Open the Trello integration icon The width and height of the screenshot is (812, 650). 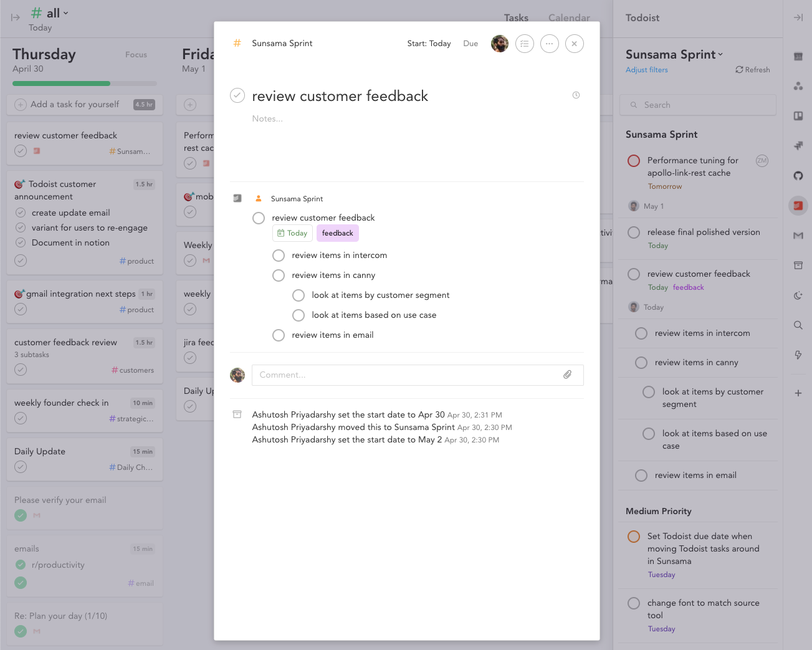click(798, 116)
